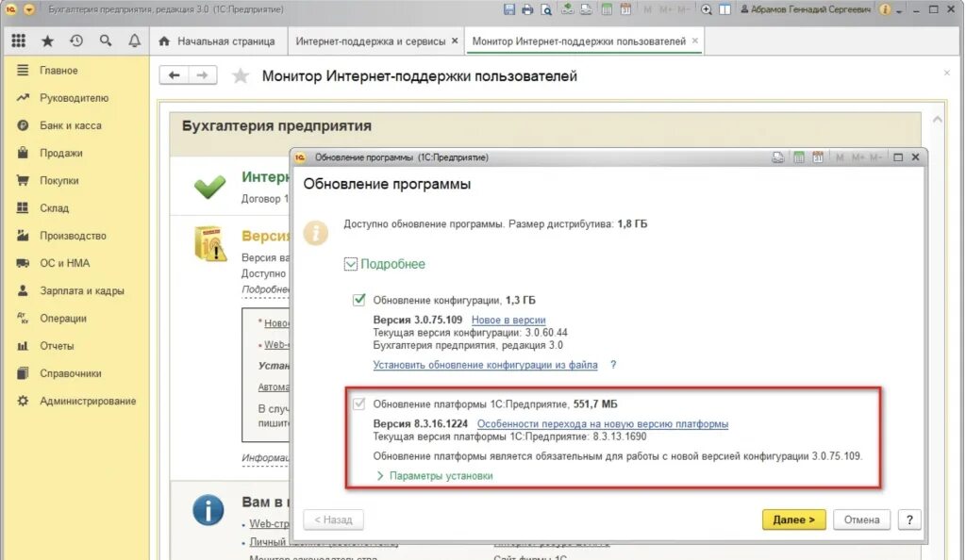Close the Интернет-поддержка и сервисы tab
The height and width of the screenshot is (560, 966).
pos(455,41)
